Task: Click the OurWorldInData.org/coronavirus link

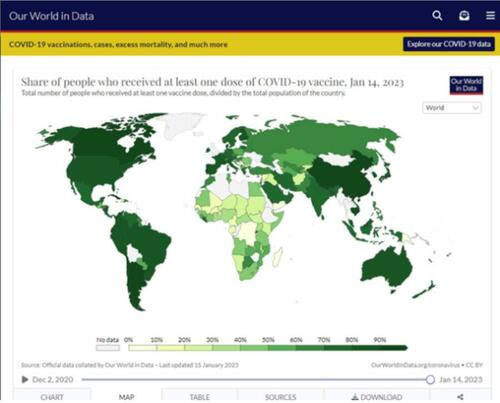Action: (x=415, y=365)
